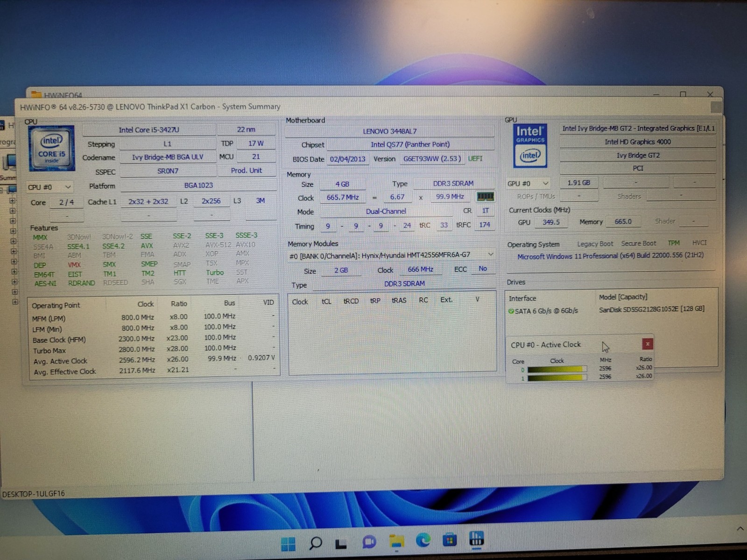747x560 pixels.
Task: Click the tRFC value 174
Action: point(484,224)
